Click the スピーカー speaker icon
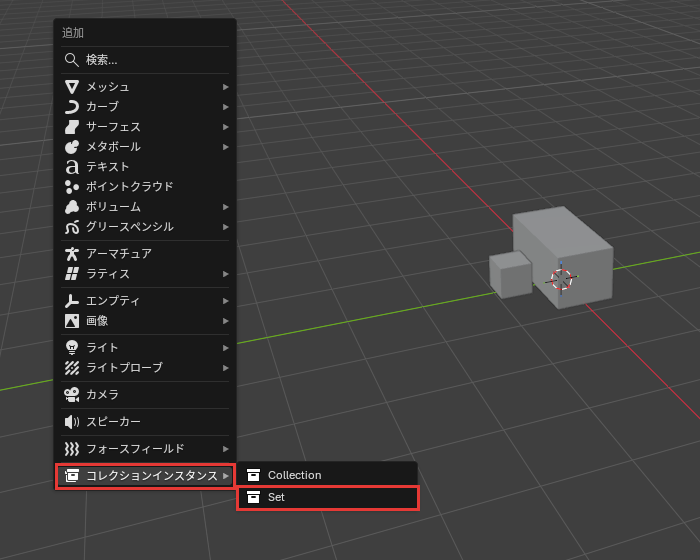700x560 pixels. tap(72, 422)
